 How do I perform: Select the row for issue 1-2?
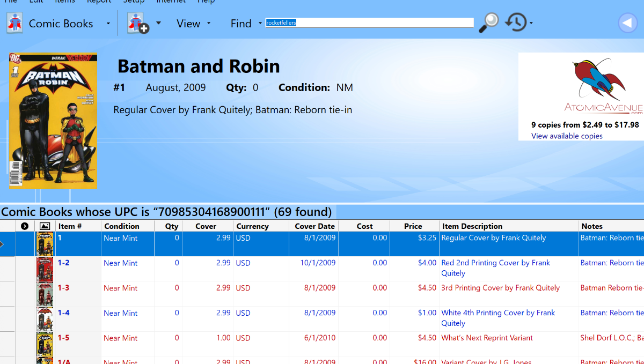coord(322,269)
